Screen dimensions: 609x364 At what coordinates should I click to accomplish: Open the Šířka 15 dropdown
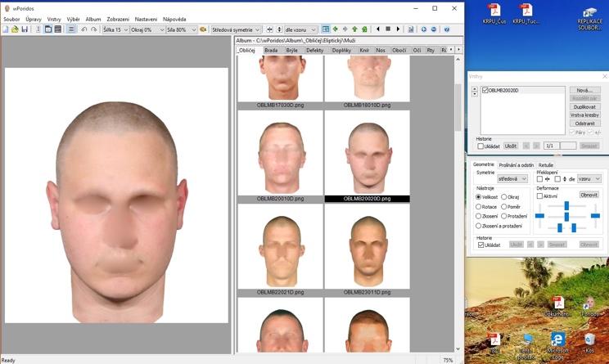point(115,29)
